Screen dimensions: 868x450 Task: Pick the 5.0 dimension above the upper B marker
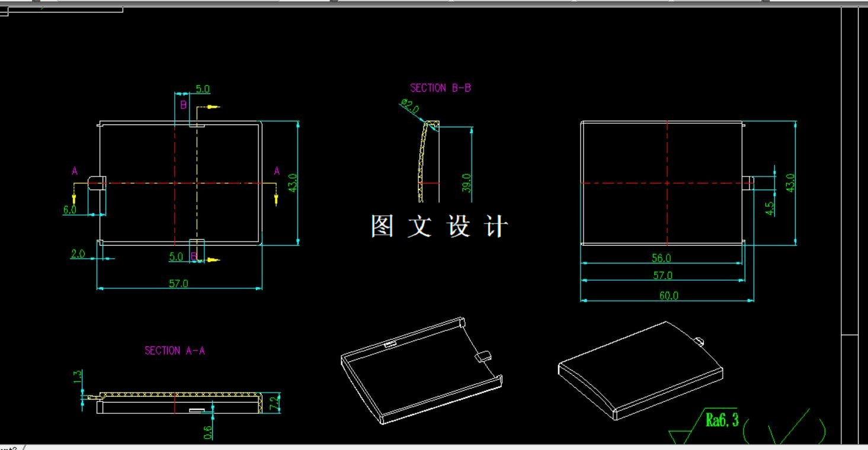[x=202, y=89]
